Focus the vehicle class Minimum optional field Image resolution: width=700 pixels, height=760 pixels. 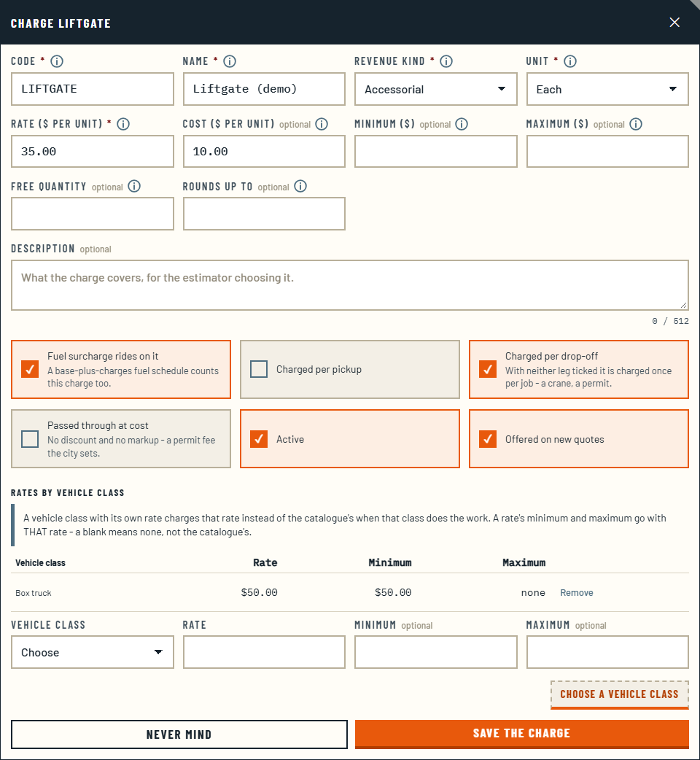pos(436,652)
